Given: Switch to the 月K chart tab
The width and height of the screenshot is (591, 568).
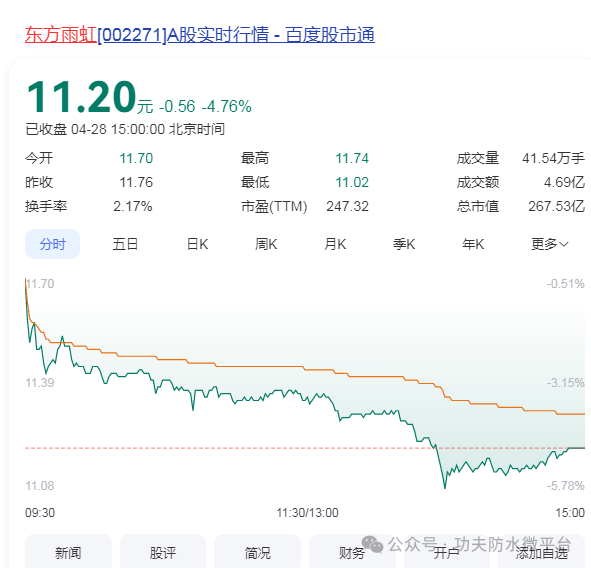Looking at the screenshot, I should click(335, 244).
